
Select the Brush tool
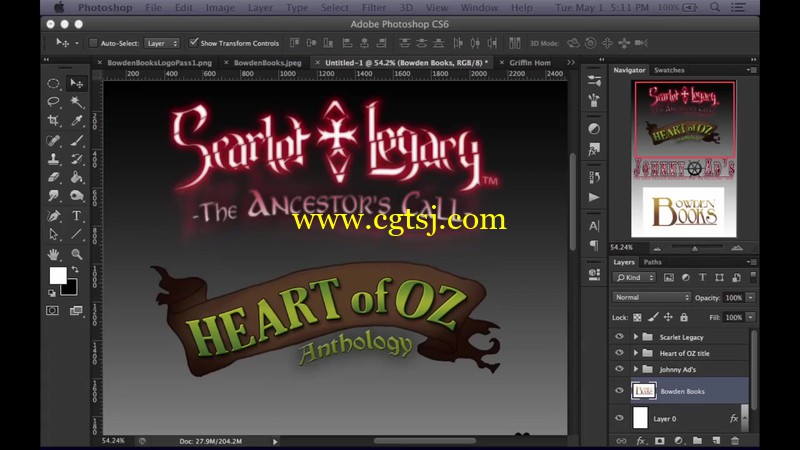[x=77, y=140]
